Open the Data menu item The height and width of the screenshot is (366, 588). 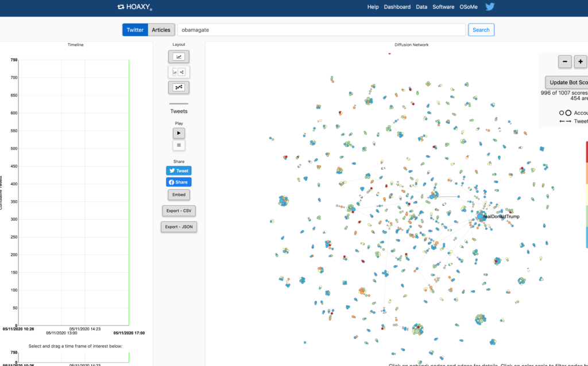[x=421, y=7]
